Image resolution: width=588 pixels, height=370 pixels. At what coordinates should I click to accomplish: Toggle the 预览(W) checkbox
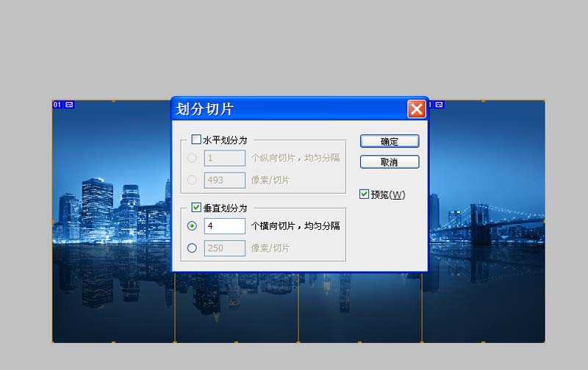point(364,194)
